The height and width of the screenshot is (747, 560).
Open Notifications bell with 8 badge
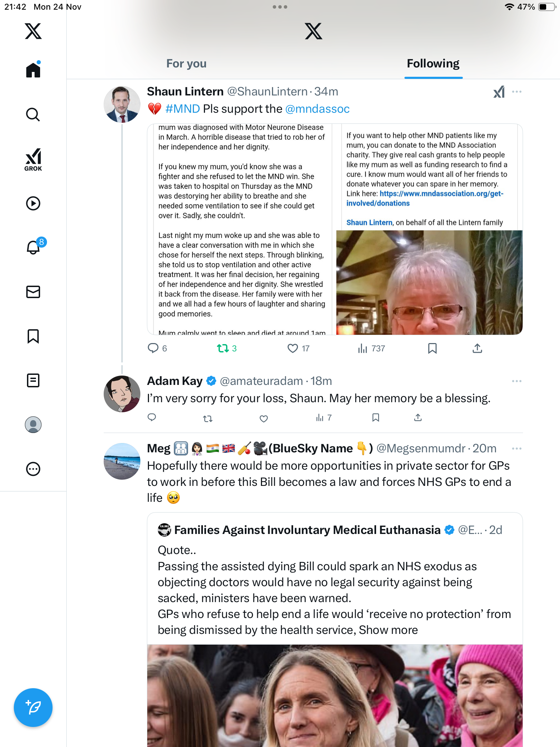pyautogui.click(x=34, y=247)
